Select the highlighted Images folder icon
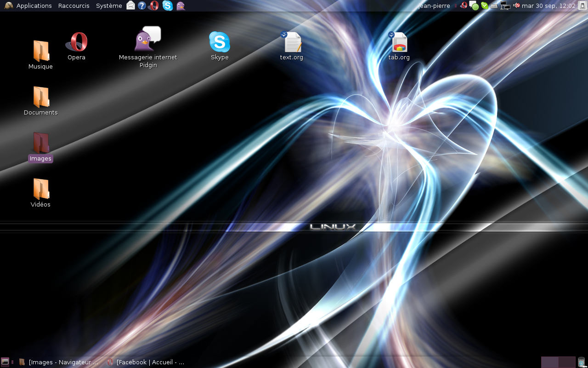This screenshot has height=368, width=588. coord(40,143)
